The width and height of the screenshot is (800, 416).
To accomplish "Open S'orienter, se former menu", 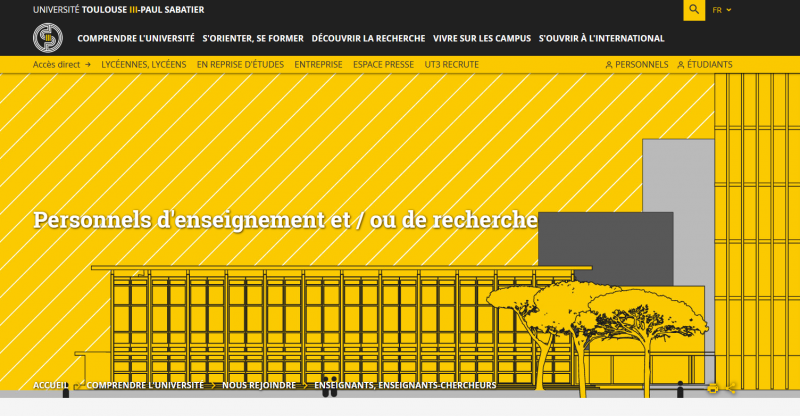I will [x=253, y=39].
